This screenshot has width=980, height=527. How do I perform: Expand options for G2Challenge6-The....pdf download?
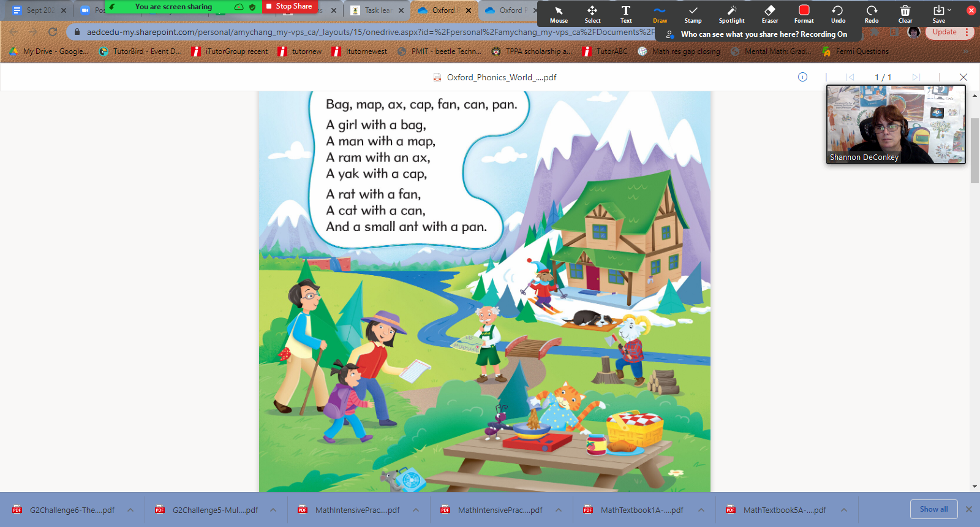click(x=130, y=510)
